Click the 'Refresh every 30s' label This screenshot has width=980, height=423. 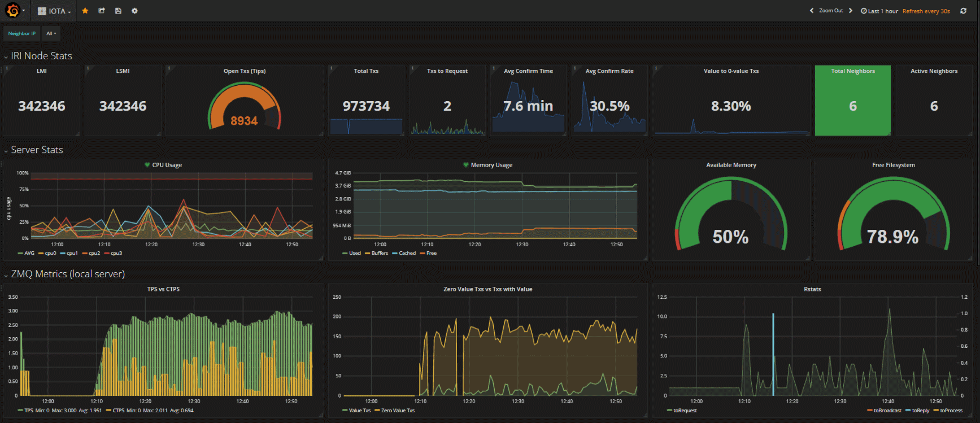click(926, 11)
